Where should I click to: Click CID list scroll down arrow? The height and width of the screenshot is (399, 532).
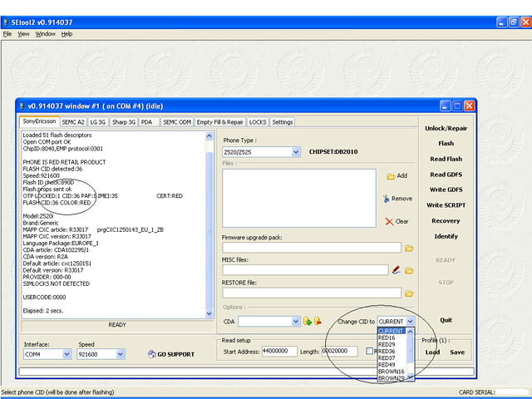click(410, 377)
